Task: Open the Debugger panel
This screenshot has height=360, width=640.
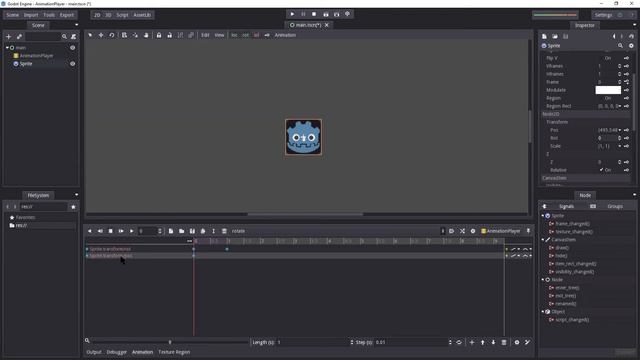Action: pyautogui.click(x=117, y=352)
